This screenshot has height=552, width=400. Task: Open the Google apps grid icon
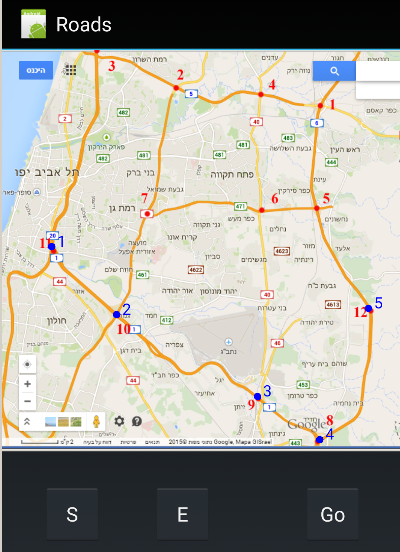click(x=70, y=70)
